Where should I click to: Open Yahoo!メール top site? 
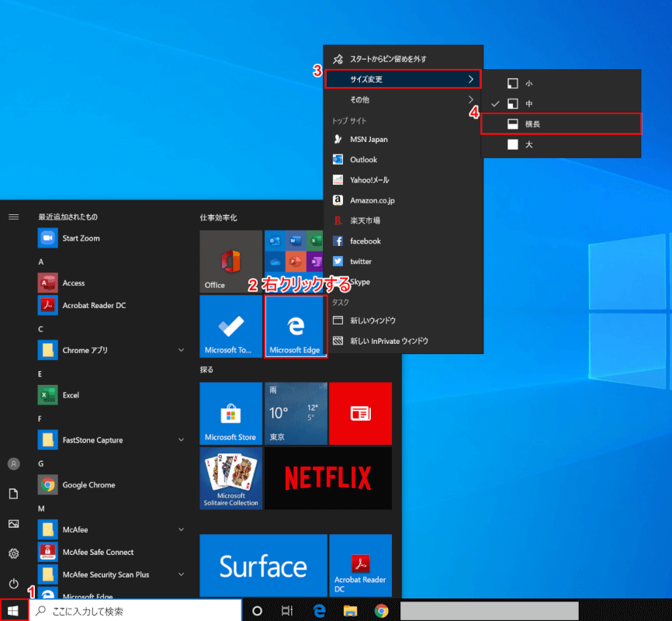click(403, 180)
